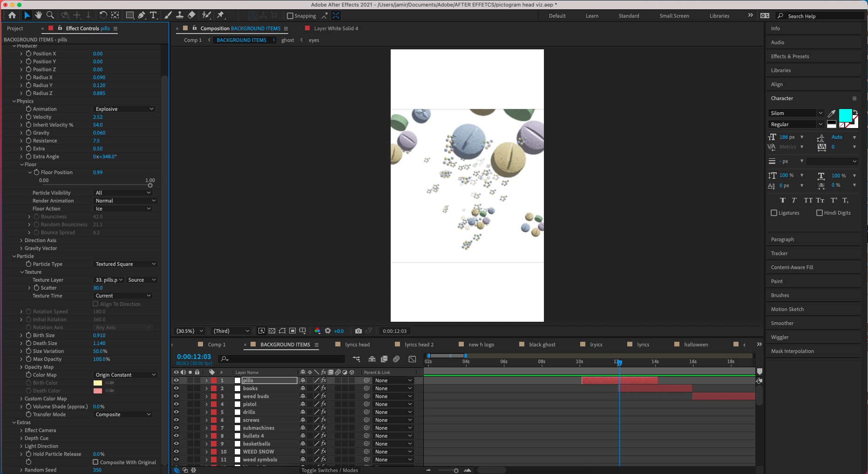Hide the pills layer
This screenshot has width=868, height=474.
point(176,380)
